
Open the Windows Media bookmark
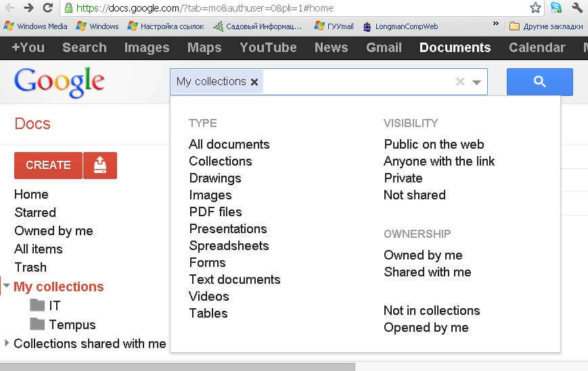tap(35, 26)
